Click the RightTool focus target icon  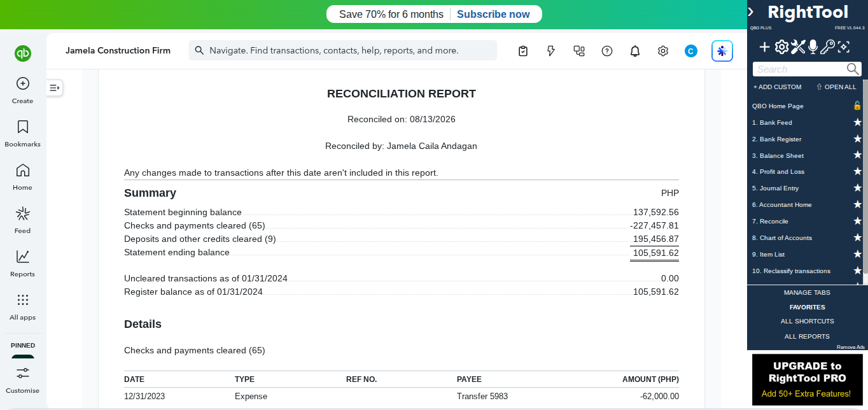coord(844,46)
